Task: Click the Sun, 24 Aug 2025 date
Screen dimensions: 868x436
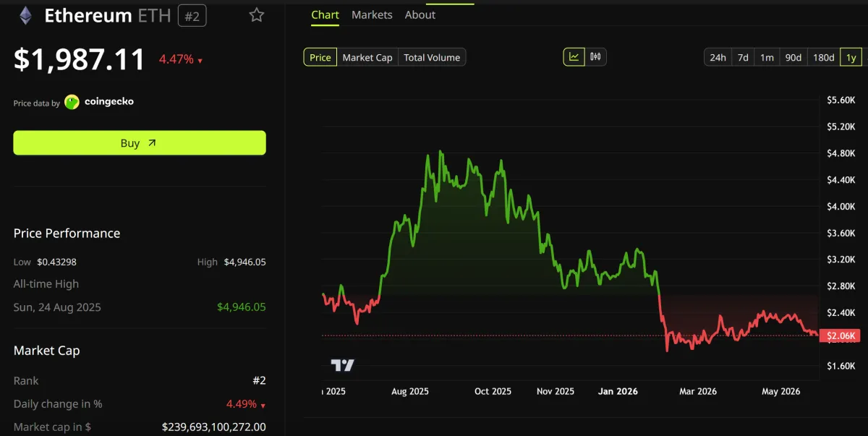Action: [57, 307]
